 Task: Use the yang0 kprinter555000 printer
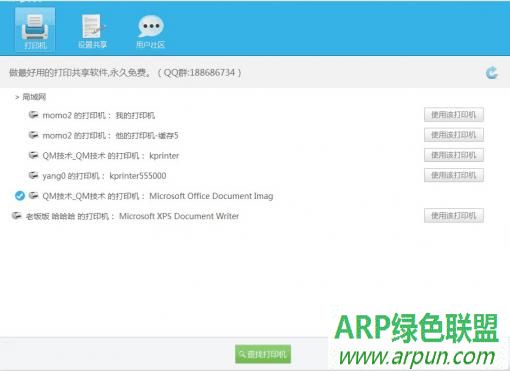point(454,175)
